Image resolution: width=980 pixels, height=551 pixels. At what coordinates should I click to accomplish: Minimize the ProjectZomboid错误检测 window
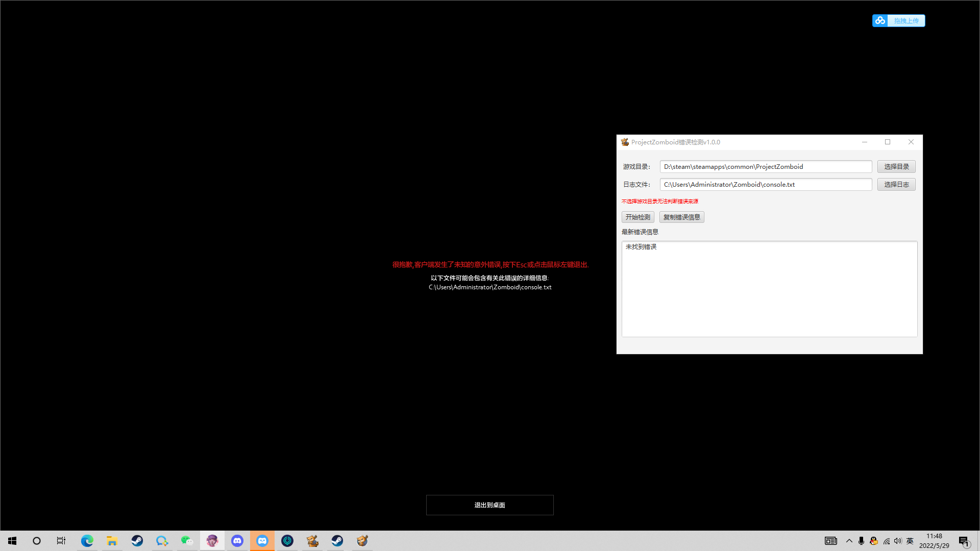coord(865,142)
